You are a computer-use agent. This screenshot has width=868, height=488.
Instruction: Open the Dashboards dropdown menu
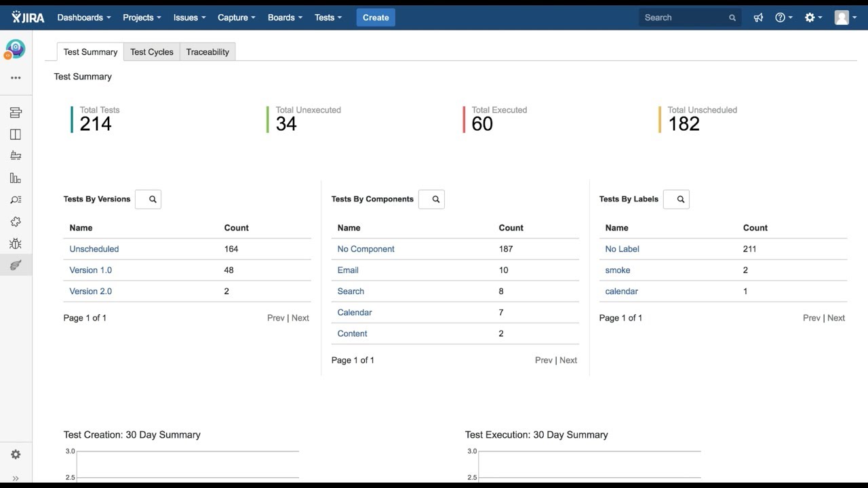(x=83, y=18)
